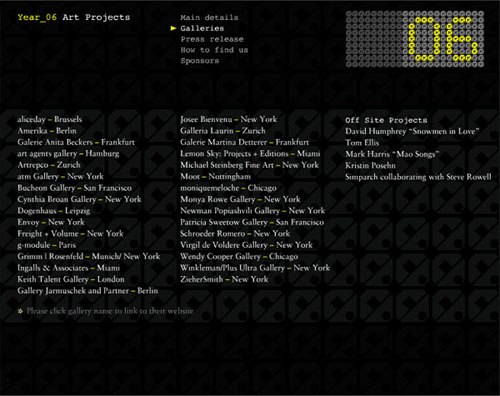Screen dimensions: 500x396
Task: Open Josee Bienvenu – New York link
Action: pyautogui.click(x=229, y=119)
